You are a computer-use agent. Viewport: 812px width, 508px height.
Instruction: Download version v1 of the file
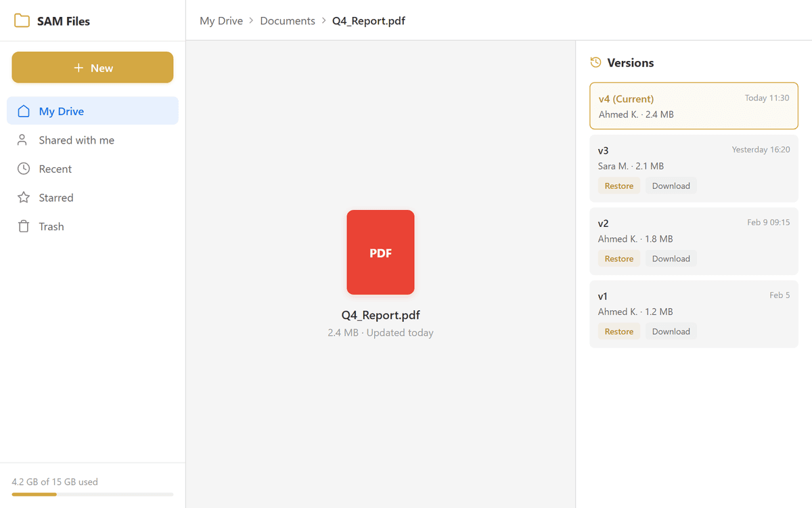671,331
